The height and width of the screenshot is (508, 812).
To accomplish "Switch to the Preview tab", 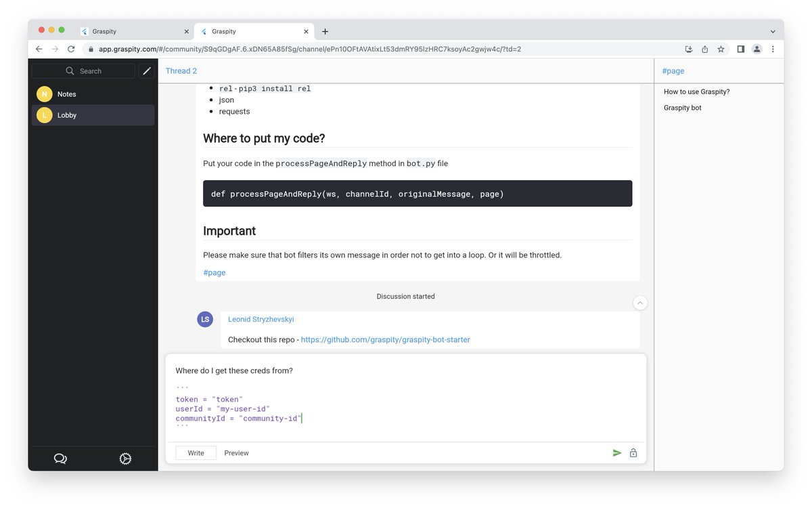I will click(x=237, y=453).
